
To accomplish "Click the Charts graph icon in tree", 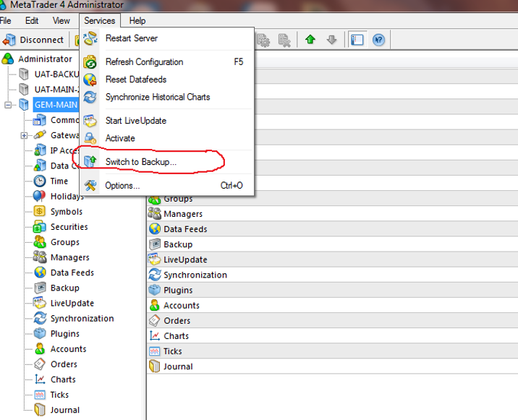I will [40, 380].
